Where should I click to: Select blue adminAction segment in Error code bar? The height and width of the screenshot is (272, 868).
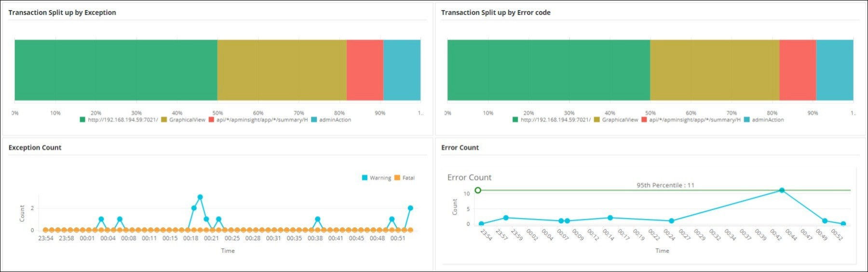pyautogui.click(x=835, y=70)
